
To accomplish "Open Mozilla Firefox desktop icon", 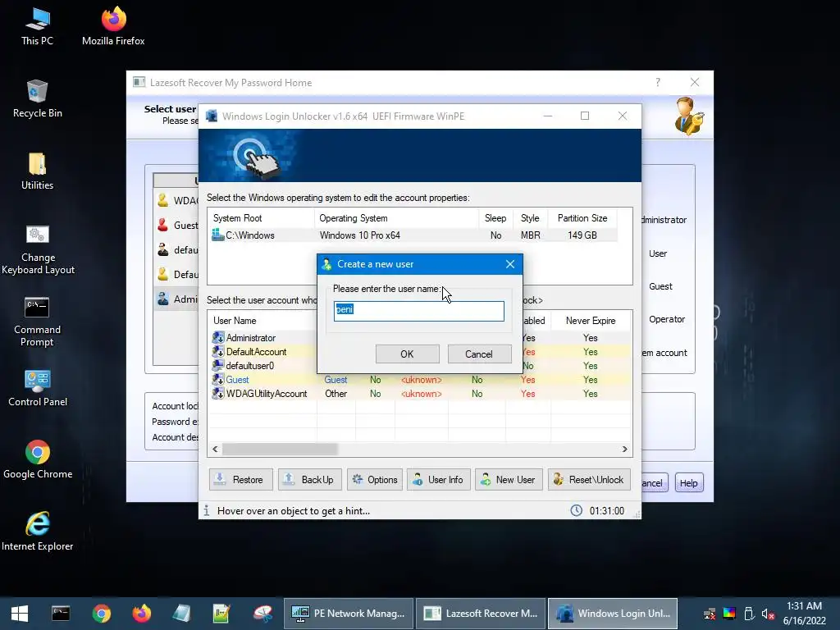I will pos(113,25).
